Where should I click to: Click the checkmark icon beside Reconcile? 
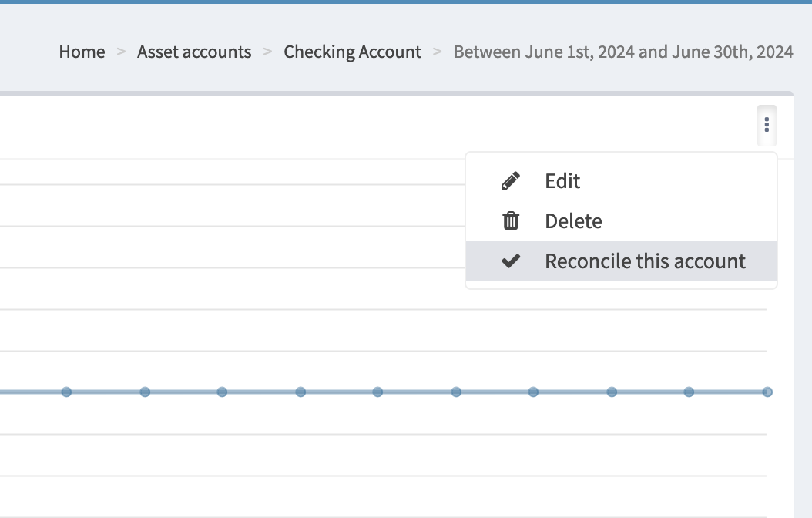tap(510, 261)
